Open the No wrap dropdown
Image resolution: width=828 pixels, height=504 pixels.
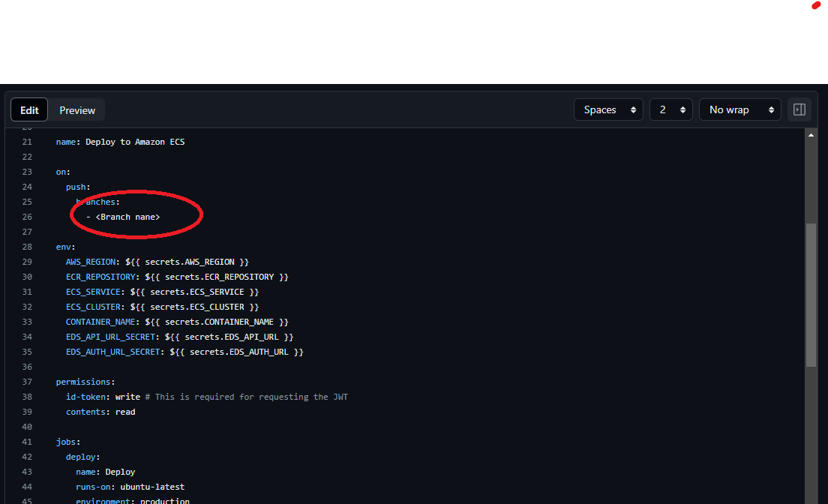(739, 109)
